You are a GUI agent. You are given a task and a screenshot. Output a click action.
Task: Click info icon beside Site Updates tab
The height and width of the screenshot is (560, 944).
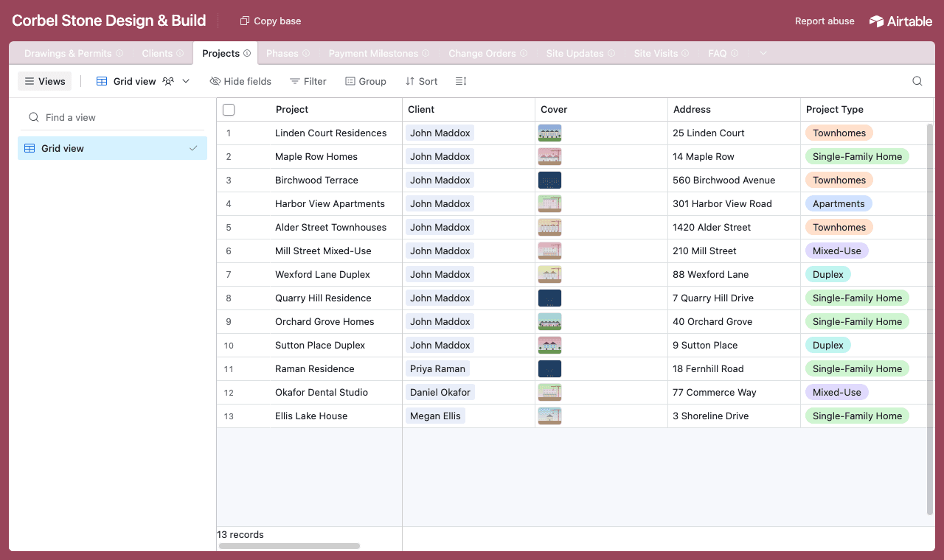point(611,53)
